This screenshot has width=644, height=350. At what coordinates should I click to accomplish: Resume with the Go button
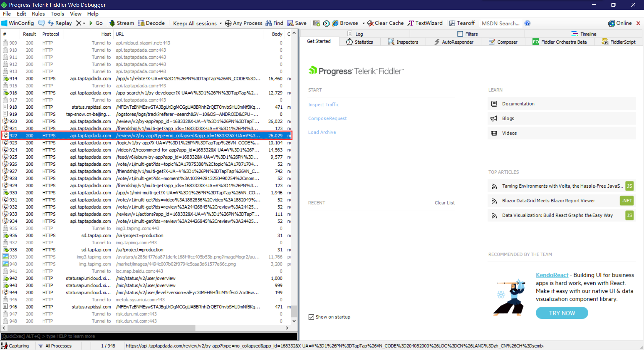(96, 23)
